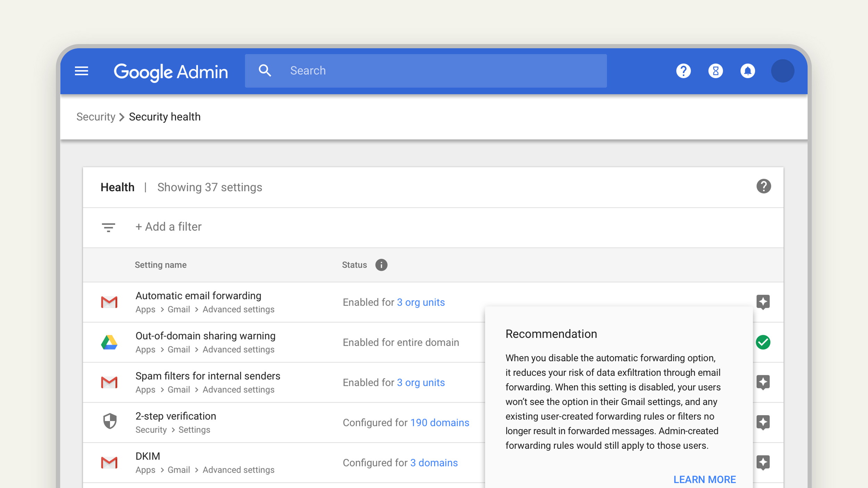Viewport: 868px width, 488px height.
Task: Click Enabled for entire domain status
Action: point(401,343)
